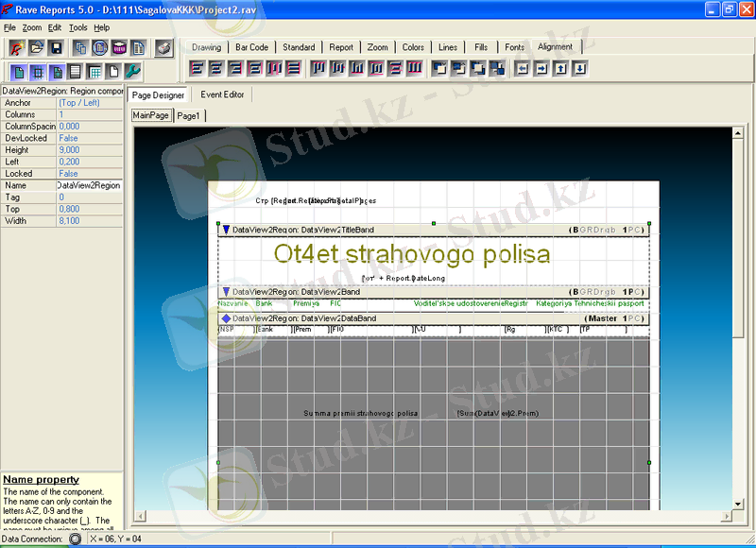This screenshot has width=756, height=548.
Task: Click Move Forward order icon
Action: tap(439, 68)
